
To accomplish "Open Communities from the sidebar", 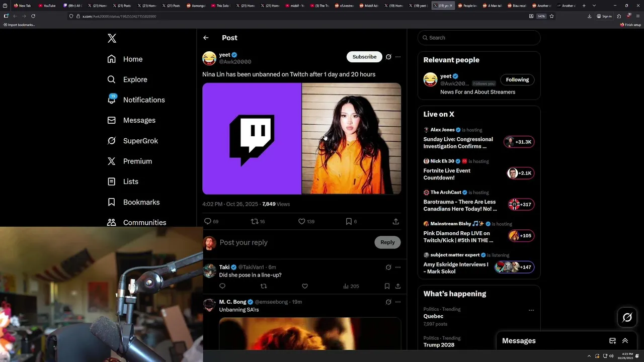I will [137, 222].
